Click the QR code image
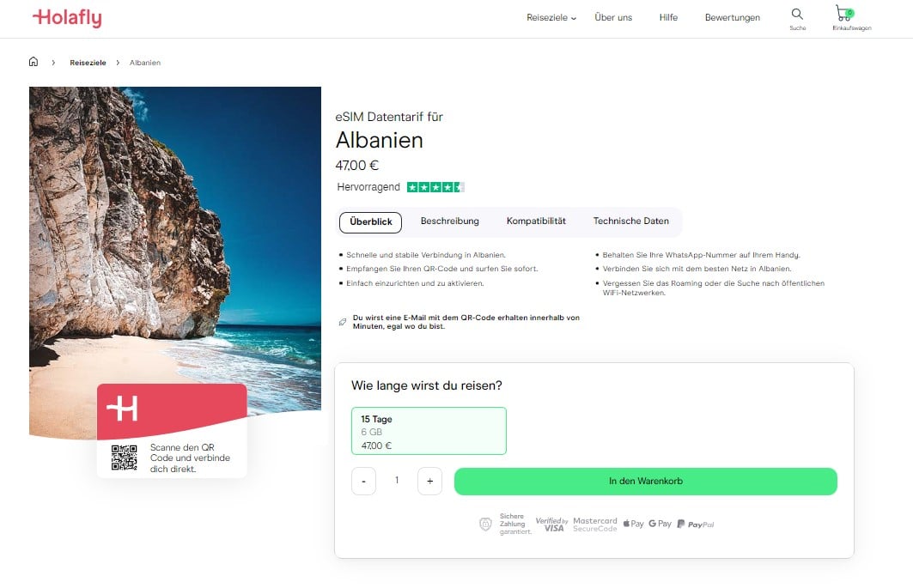 tap(125, 458)
